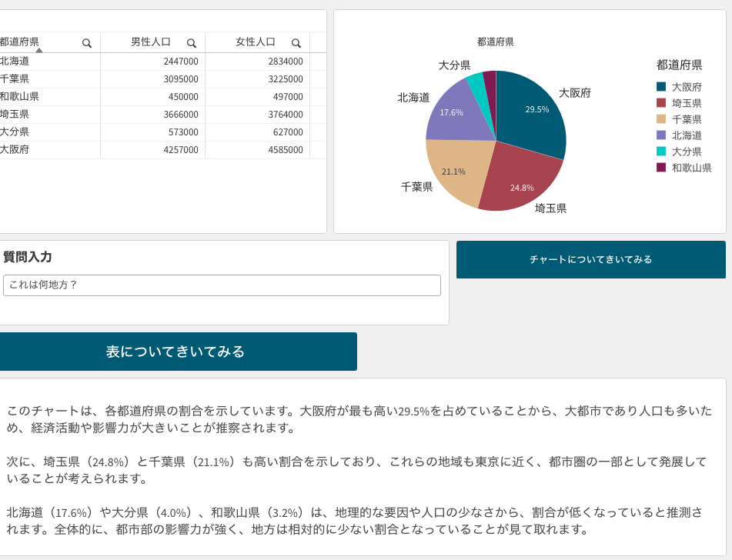Screen dimensions: 732x560
Task: Select the 大阪府 legend color swatch
Action: [661, 87]
